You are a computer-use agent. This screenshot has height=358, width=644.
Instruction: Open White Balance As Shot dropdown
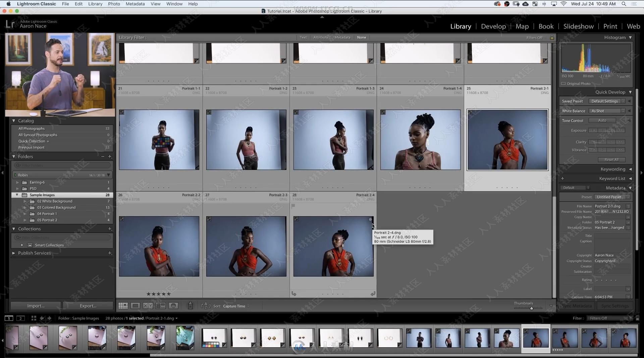click(x=607, y=111)
